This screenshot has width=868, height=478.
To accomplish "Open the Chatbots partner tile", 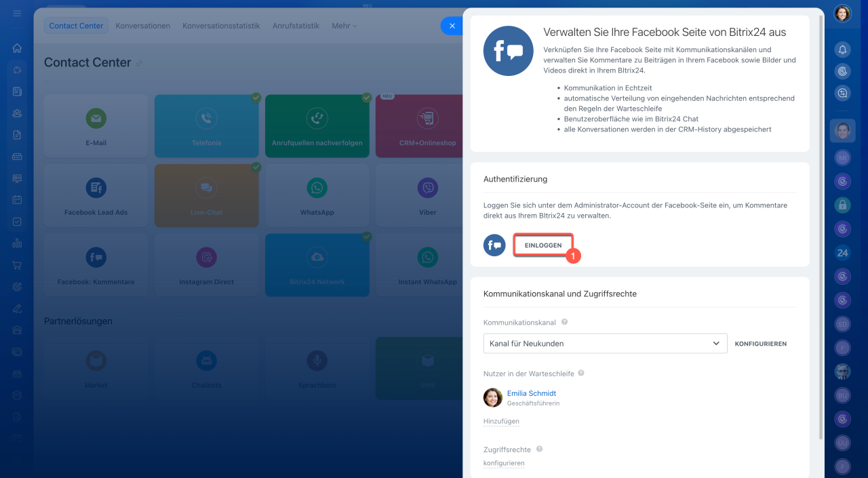I will 206,368.
